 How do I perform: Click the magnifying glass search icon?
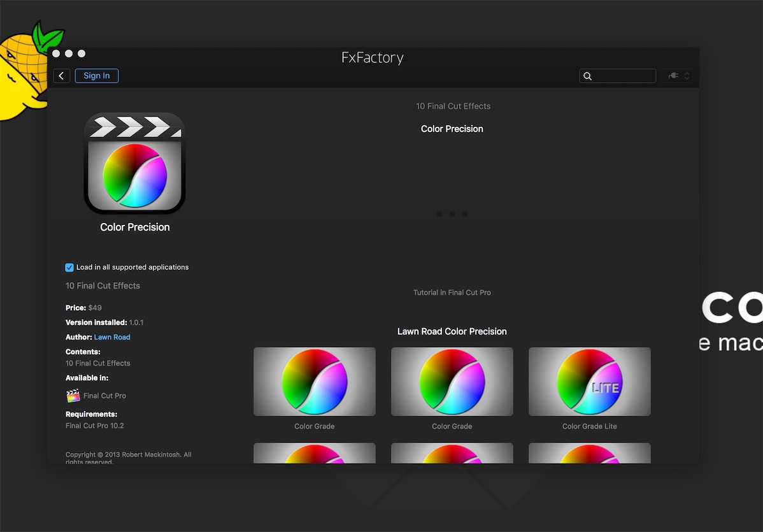click(587, 76)
